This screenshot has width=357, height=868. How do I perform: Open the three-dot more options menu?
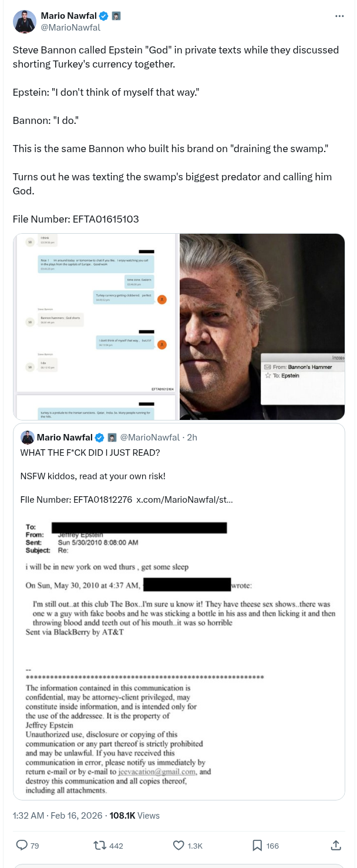(x=339, y=16)
